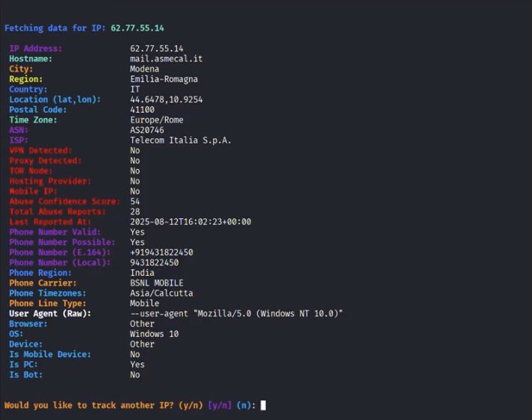Click the 'Device:' label
The image size is (532, 420).
click(26, 344)
